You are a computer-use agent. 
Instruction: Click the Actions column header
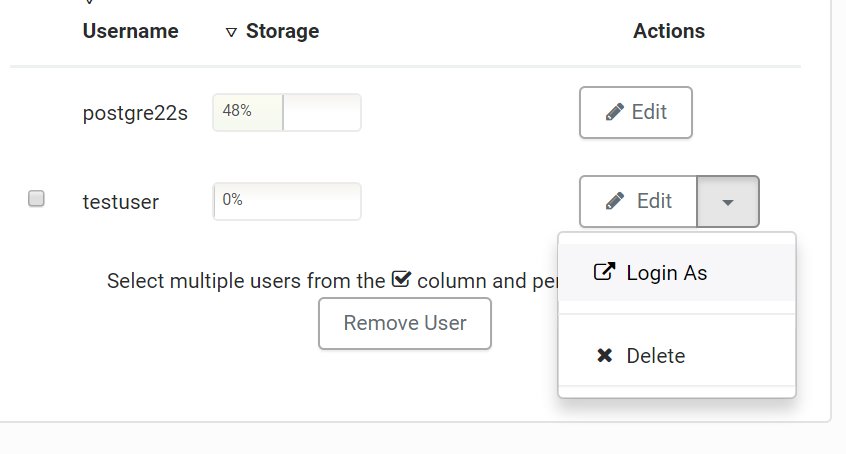click(669, 31)
